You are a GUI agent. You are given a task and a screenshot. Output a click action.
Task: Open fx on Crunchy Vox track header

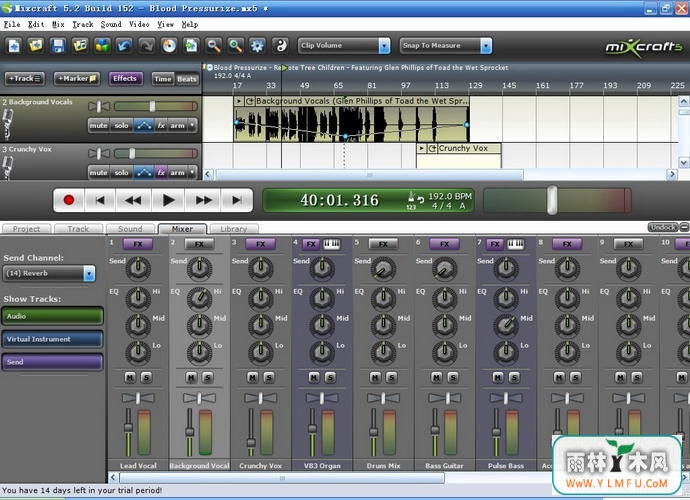(161, 173)
